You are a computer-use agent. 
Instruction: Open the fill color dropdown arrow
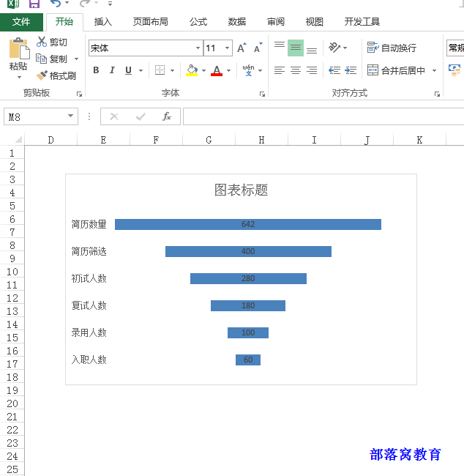(204, 70)
